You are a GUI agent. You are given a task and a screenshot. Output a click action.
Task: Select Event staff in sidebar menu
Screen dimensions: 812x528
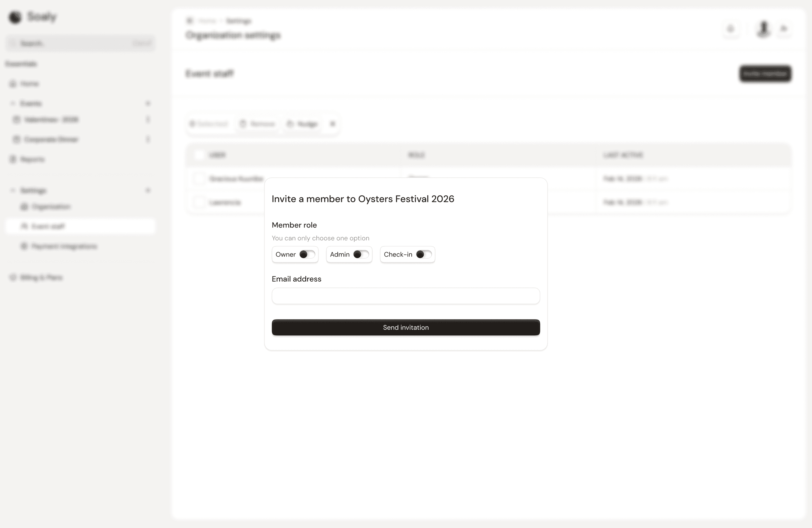coord(48,226)
